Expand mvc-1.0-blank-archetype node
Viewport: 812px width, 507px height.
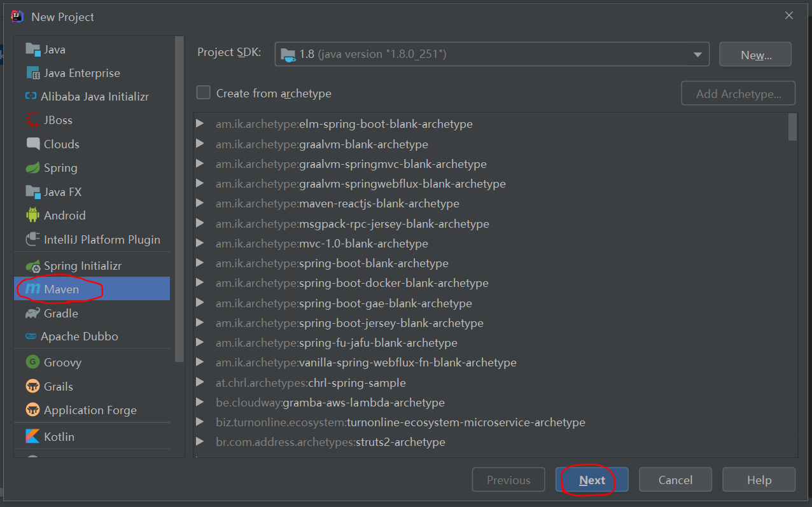[x=200, y=243]
